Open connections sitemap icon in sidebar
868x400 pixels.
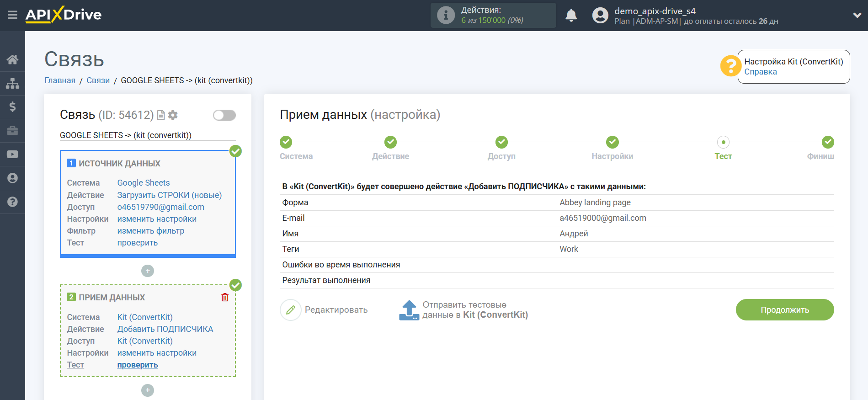[x=12, y=83]
